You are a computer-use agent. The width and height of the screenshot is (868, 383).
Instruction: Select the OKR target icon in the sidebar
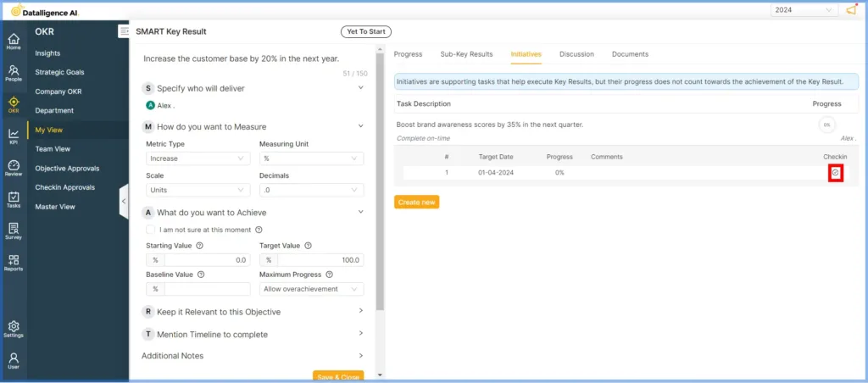[x=14, y=104]
